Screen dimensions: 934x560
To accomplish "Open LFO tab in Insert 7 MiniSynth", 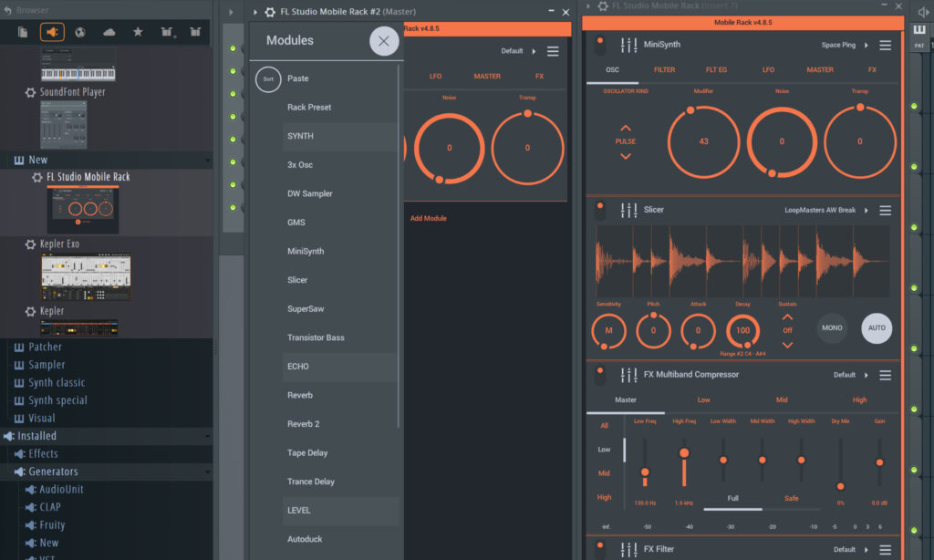I will (x=768, y=70).
